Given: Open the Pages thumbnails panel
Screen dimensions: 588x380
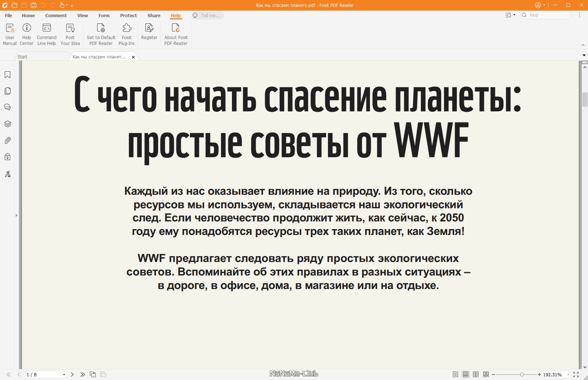Looking at the screenshot, I should [x=7, y=91].
